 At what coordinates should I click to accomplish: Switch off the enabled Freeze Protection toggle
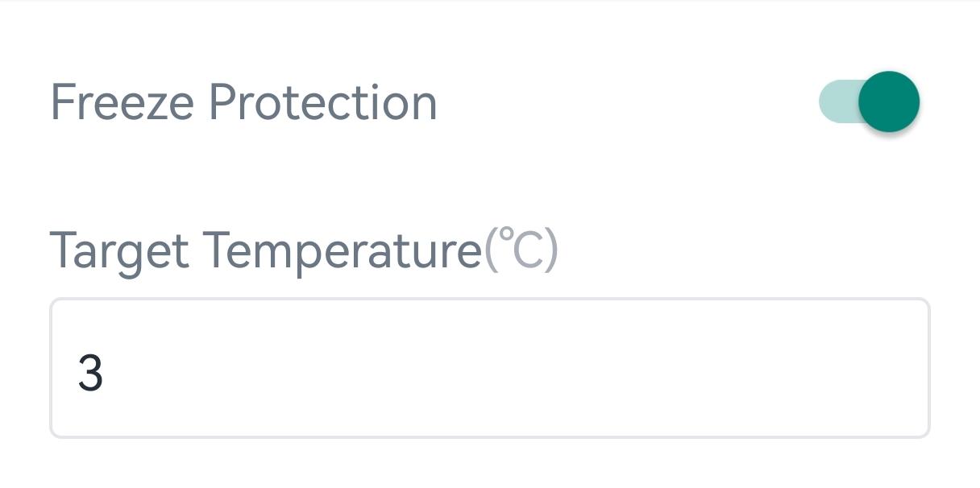point(870,101)
